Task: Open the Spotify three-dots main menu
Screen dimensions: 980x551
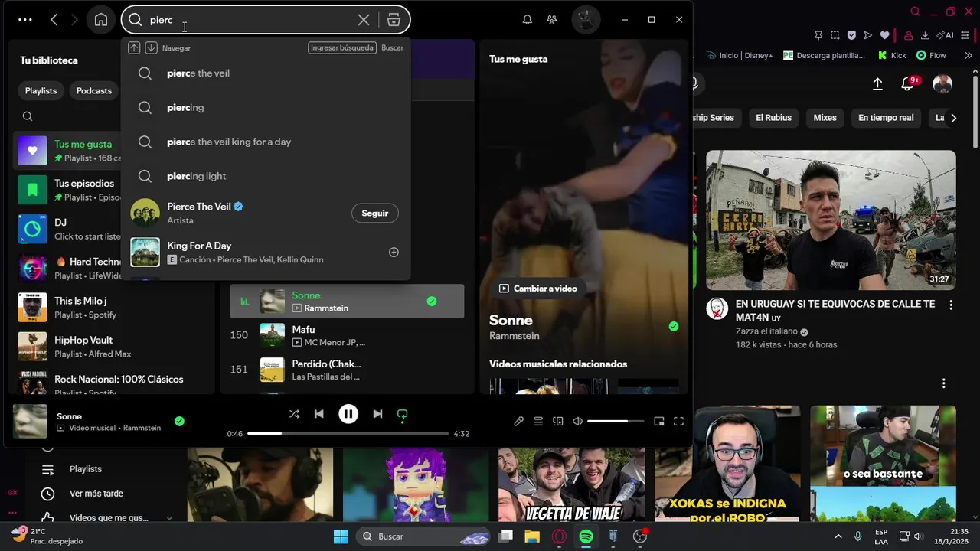Action: point(25,20)
